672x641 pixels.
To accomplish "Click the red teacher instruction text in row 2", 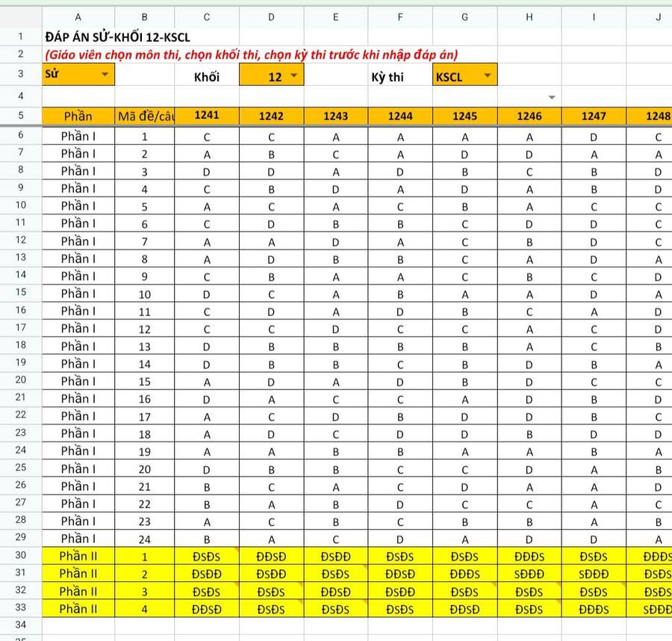I will 251,55.
